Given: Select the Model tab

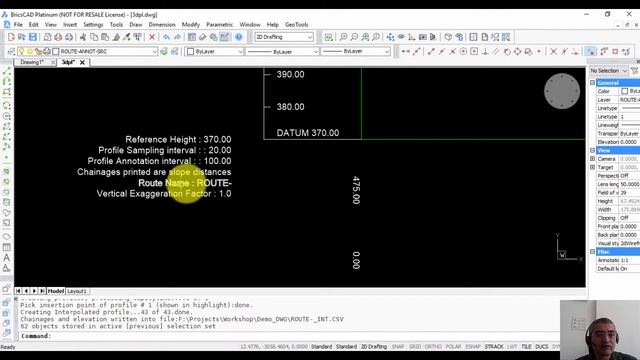Looking at the screenshot, I should point(56,291).
